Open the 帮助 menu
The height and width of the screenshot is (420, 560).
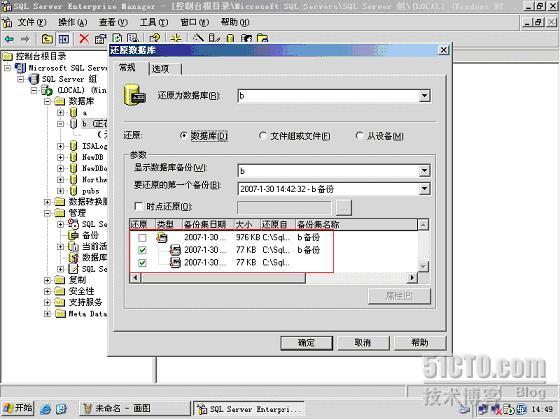tap(235, 22)
